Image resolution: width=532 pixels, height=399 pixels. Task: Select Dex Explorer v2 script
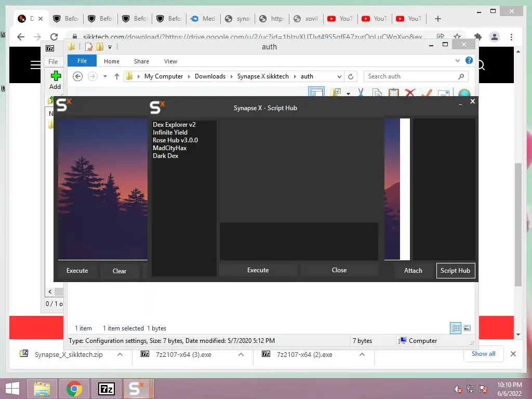[x=174, y=125]
